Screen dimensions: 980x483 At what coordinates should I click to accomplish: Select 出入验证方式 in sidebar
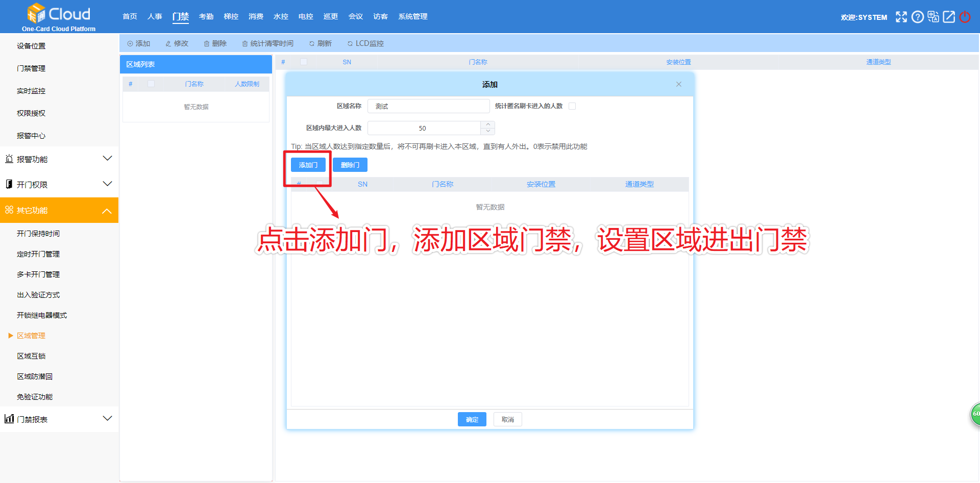(38, 295)
